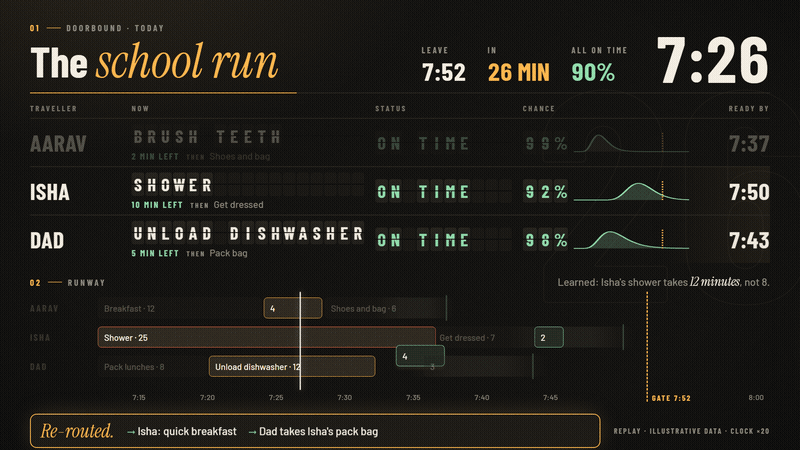800x450 pixels.
Task: Click the 7:30 tick on the time axis
Action: tap(344, 397)
